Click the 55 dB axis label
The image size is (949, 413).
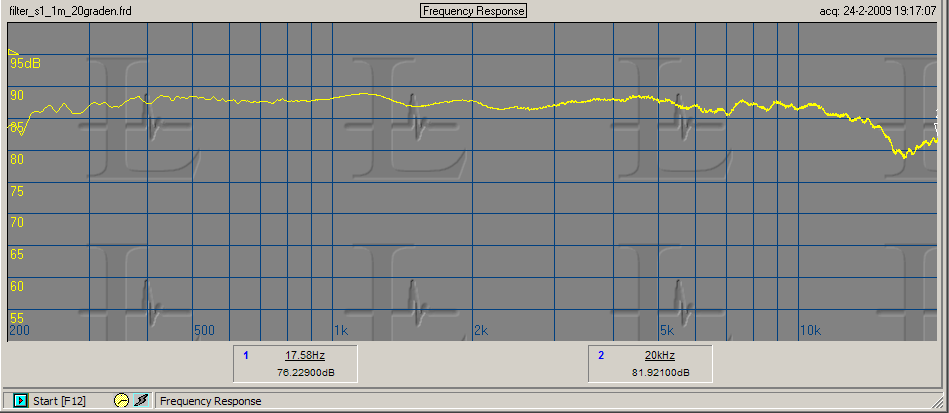click(x=16, y=318)
